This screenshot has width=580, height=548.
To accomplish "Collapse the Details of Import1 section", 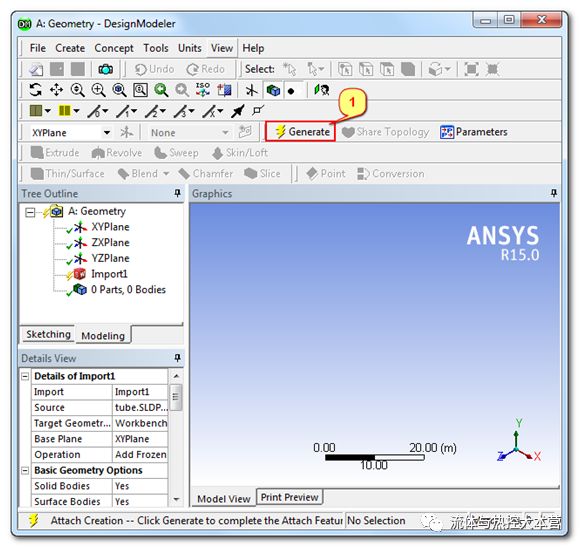I will click(25, 376).
